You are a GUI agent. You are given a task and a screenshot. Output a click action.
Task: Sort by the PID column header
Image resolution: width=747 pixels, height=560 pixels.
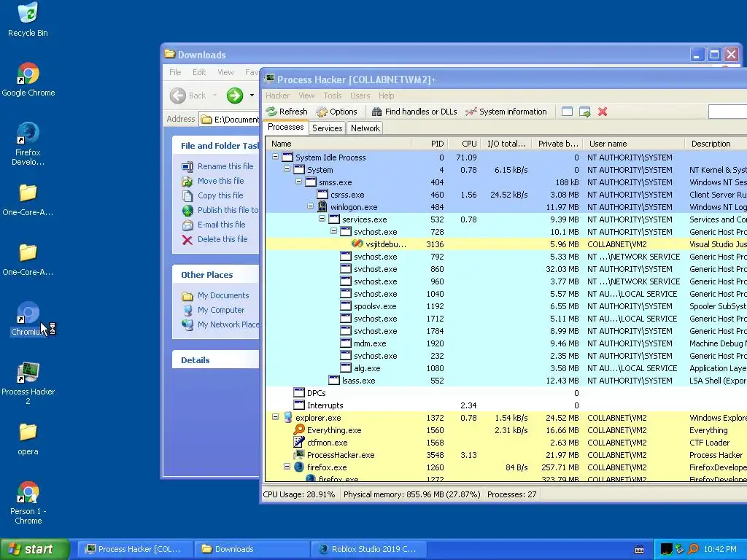click(429, 144)
